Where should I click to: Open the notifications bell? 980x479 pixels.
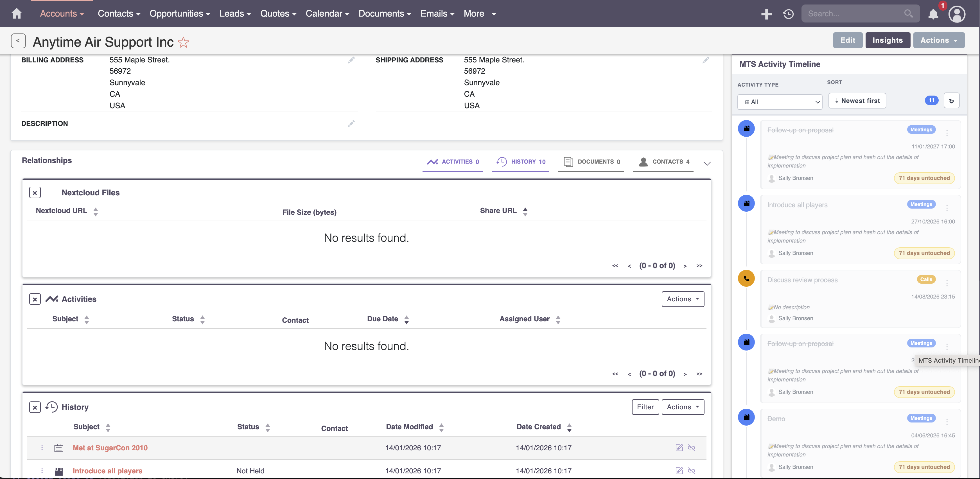coord(933,14)
